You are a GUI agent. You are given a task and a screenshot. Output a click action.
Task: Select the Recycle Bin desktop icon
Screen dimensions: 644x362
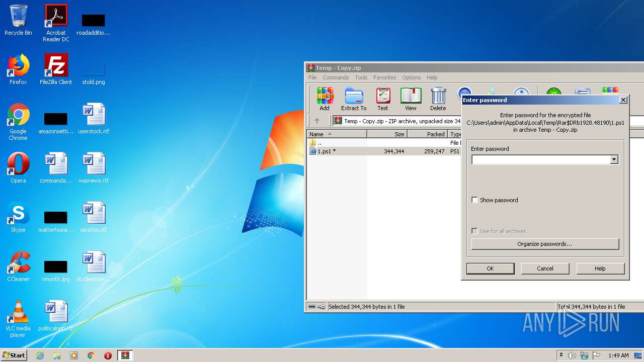tap(18, 21)
